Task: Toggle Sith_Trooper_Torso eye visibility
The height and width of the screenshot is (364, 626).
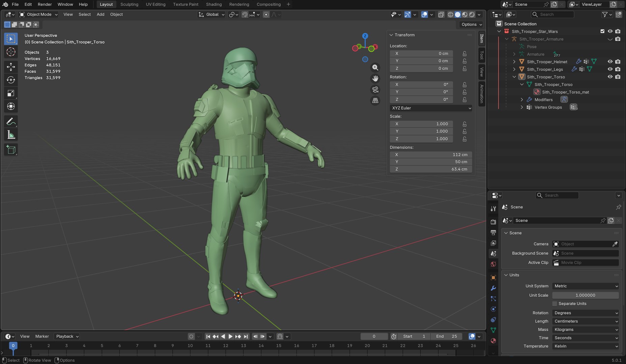Action: pos(610,77)
